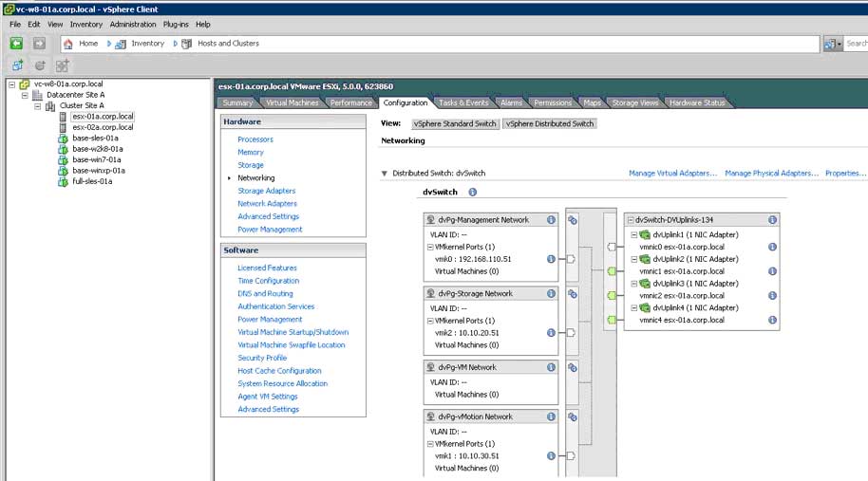Click the Forward navigation arrow button

tap(39, 43)
